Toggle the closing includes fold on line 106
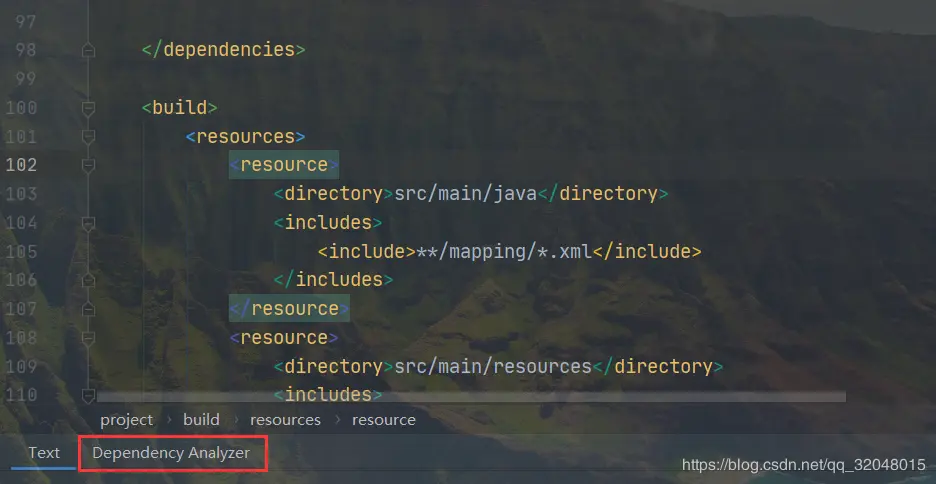Image resolution: width=936 pixels, height=484 pixels. tap(88, 280)
